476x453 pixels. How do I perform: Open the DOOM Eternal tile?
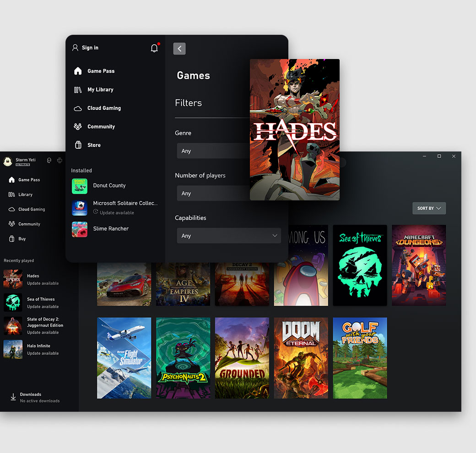[301, 358]
